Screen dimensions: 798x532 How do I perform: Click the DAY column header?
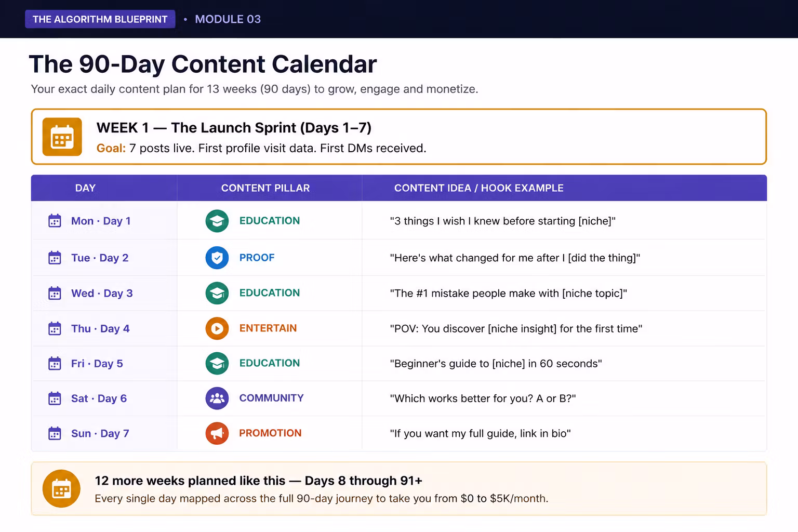85,188
